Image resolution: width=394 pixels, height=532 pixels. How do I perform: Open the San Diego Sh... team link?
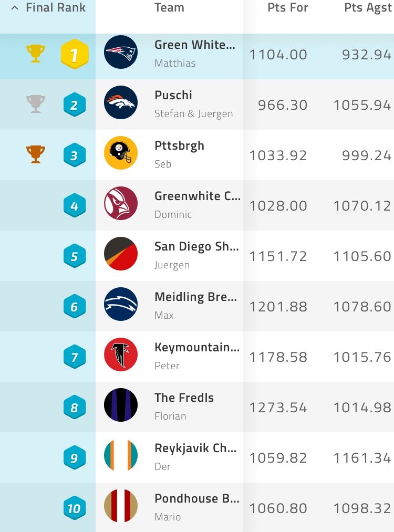click(x=196, y=247)
